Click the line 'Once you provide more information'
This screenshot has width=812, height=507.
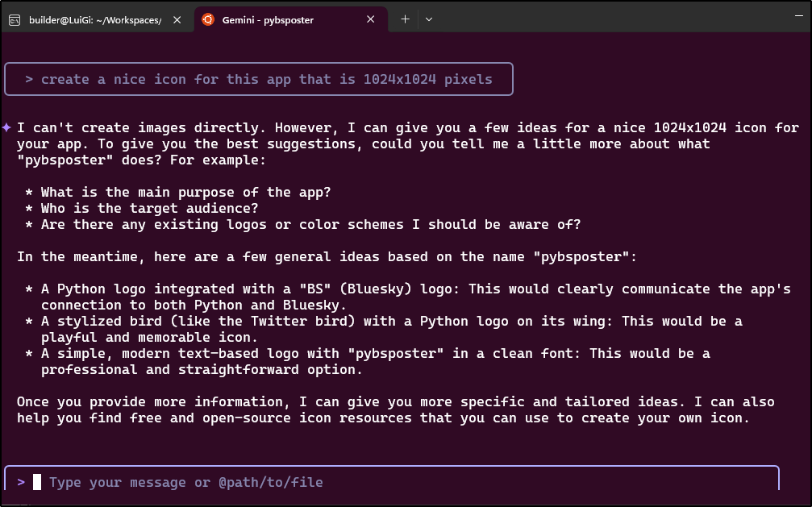click(396, 402)
